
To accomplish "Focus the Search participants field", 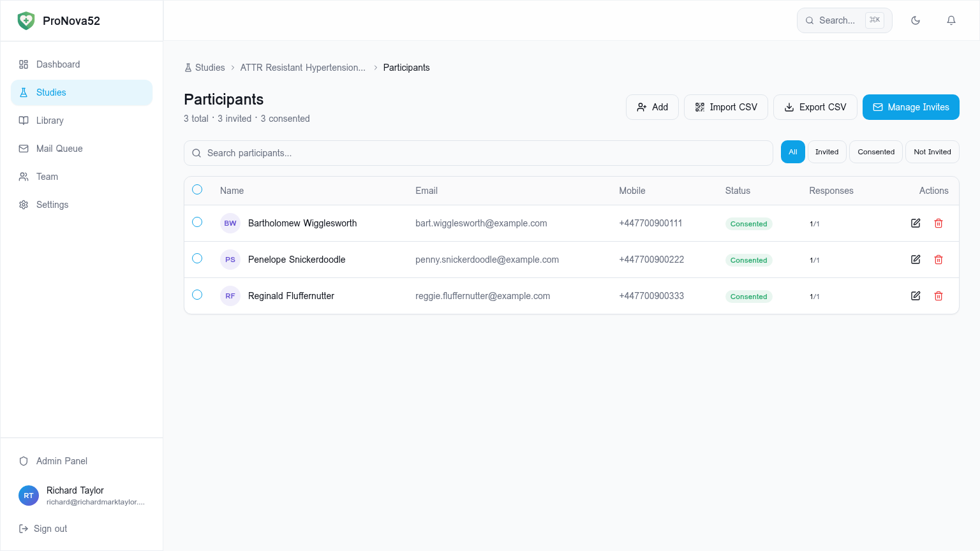I will pyautogui.click(x=479, y=153).
